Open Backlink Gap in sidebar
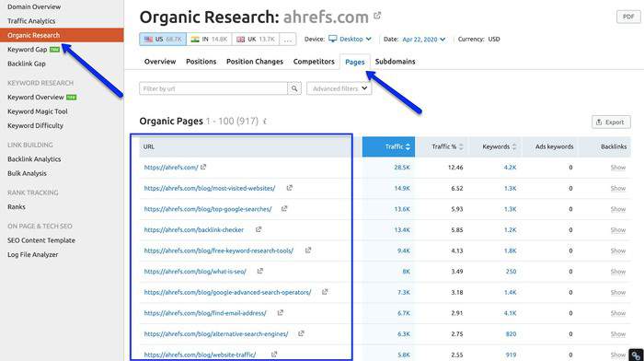644x361 pixels. tap(27, 64)
